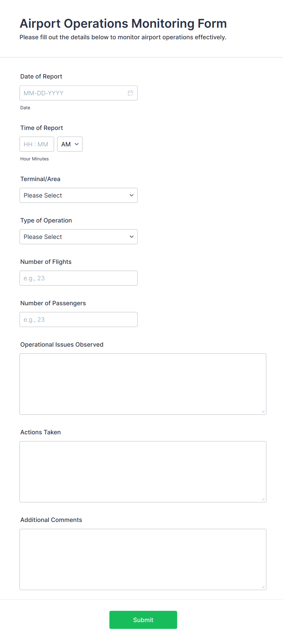The image size is (283, 644).
Task: Click inside the Actions Taken textarea
Action: (143, 471)
